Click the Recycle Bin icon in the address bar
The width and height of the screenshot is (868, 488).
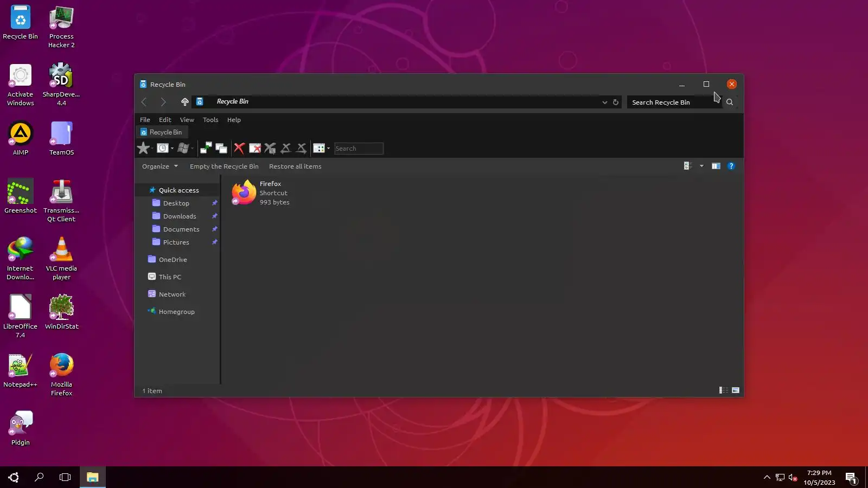point(200,102)
